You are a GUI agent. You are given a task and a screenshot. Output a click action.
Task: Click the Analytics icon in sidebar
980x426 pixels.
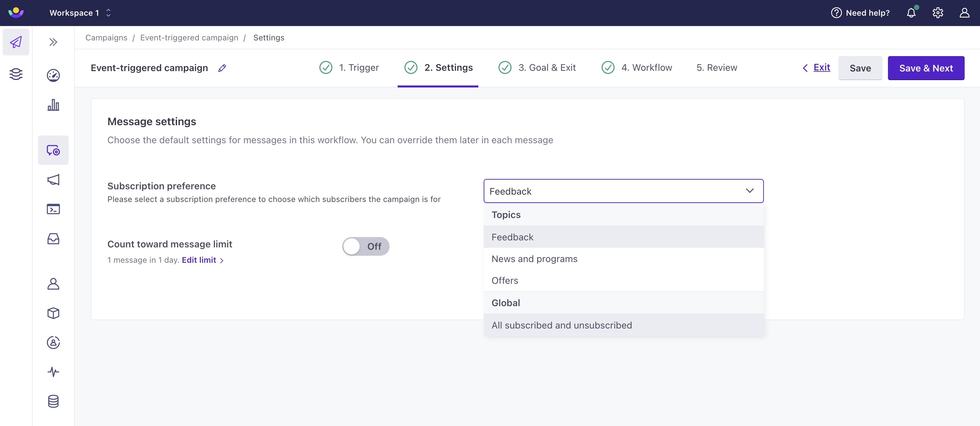pyautogui.click(x=53, y=104)
